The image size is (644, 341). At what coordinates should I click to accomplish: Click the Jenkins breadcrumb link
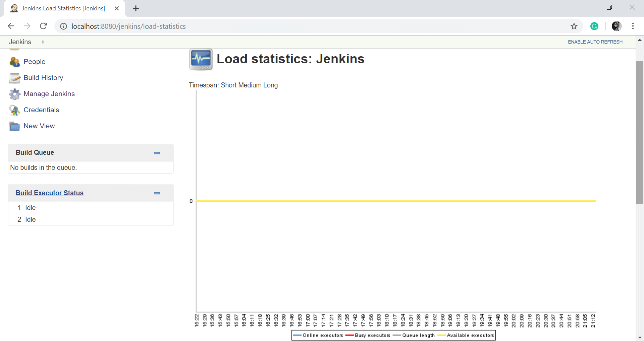[x=20, y=42]
